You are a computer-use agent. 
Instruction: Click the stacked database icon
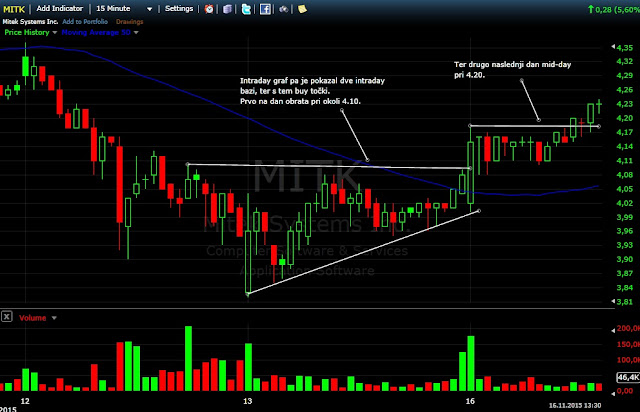pos(227,9)
